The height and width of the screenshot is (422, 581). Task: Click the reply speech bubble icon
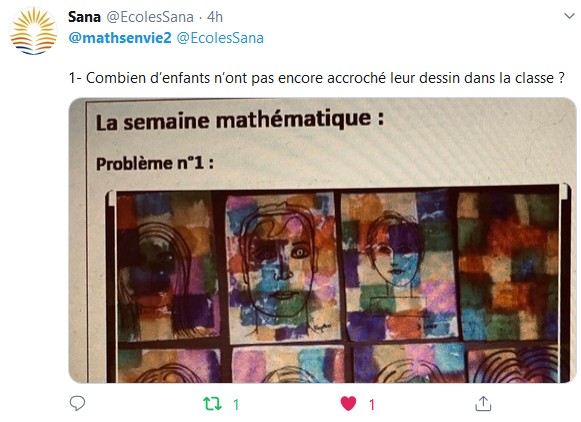pyautogui.click(x=77, y=403)
